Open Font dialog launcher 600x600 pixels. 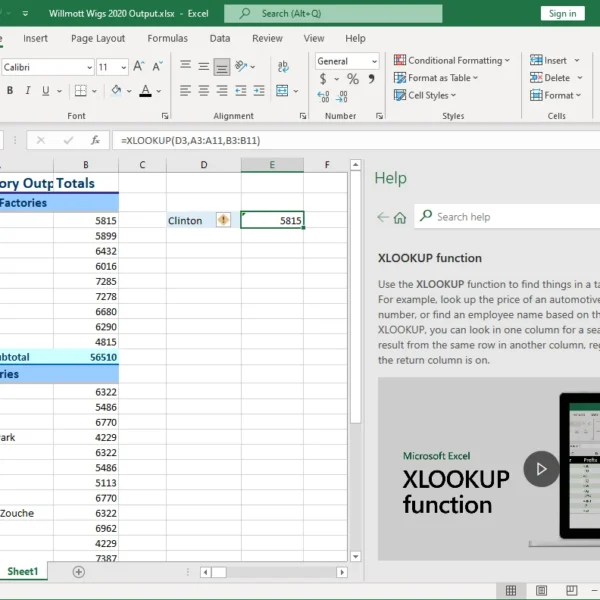[x=165, y=116]
